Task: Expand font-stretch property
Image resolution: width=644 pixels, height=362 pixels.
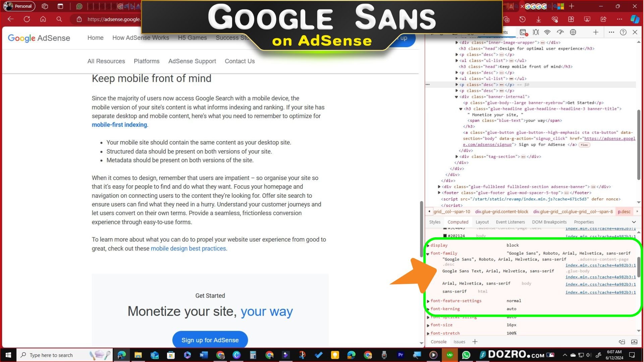Action: coord(428,333)
